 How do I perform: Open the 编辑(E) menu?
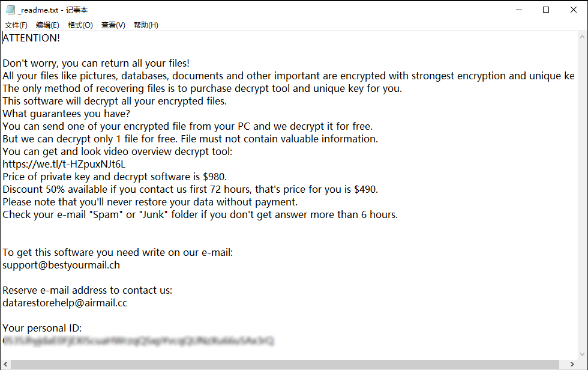point(47,25)
